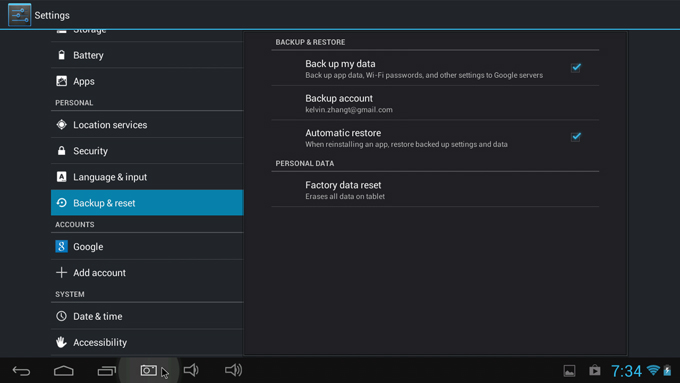Image resolution: width=680 pixels, height=383 pixels.
Task: Tap the Settings app icon in header
Action: pyautogui.click(x=20, y=15)
